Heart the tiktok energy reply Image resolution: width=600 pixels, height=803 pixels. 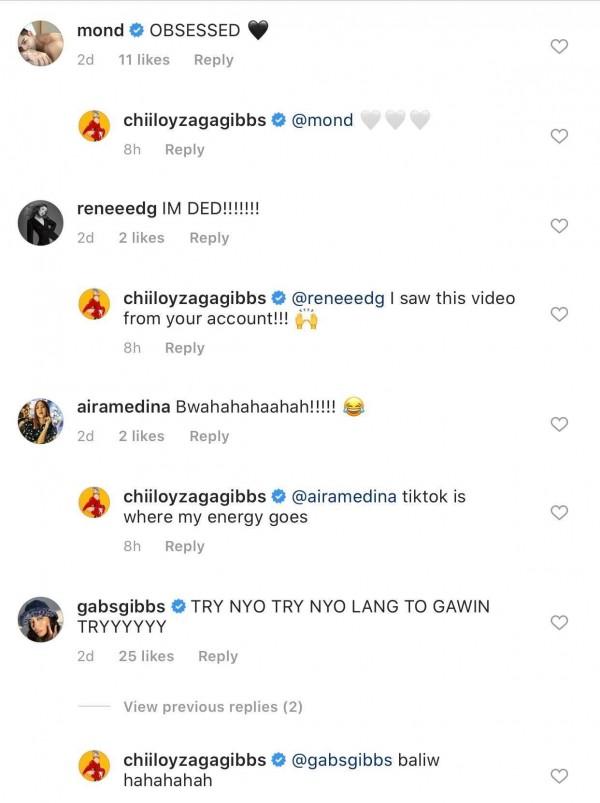click(560, 512)
